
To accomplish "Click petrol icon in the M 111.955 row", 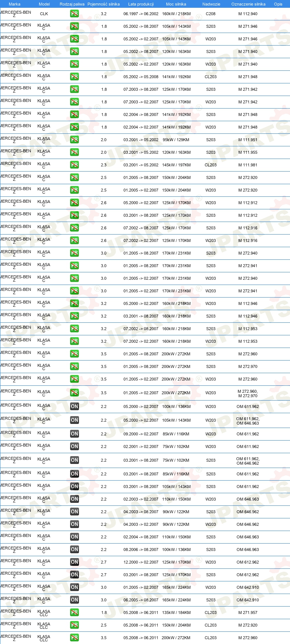I will (75, 152).
